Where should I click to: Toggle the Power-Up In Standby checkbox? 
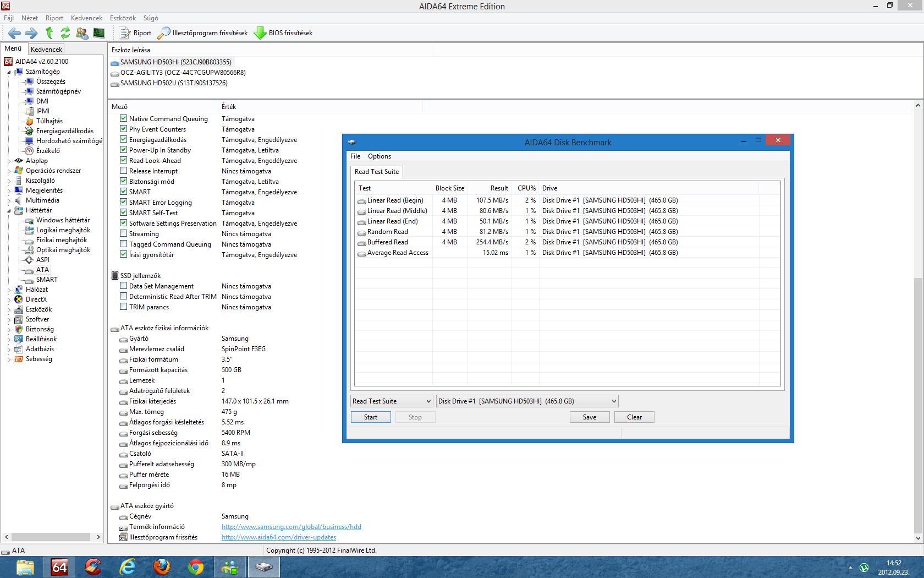point(123,150)
